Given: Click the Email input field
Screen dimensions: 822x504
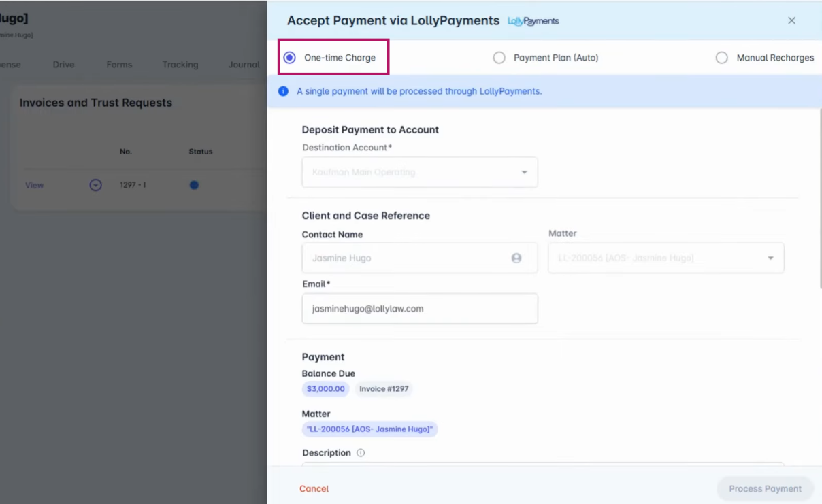Looking at the screenshot, I should point(420,308).
